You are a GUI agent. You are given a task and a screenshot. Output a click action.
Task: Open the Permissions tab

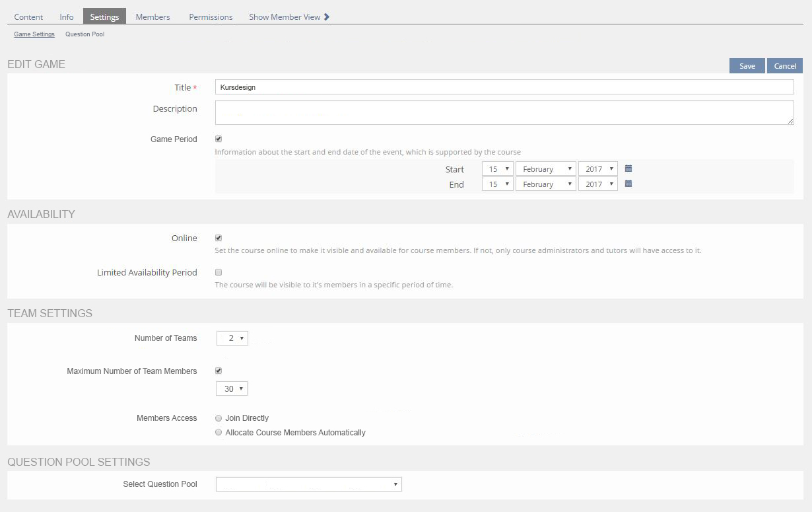coord(211,17)
